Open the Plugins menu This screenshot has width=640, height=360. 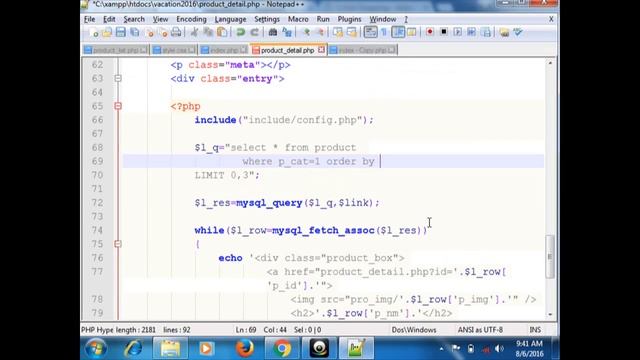pyautogui.click(x=349, y=19)
